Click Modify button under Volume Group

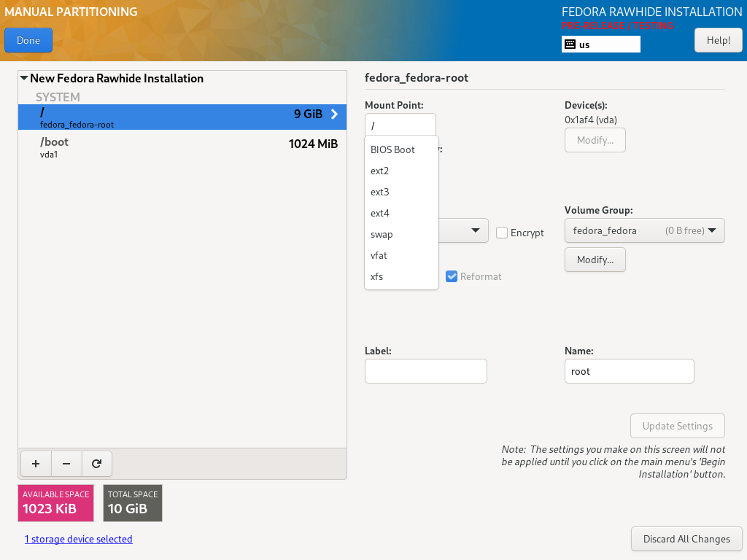click(595, 260)
